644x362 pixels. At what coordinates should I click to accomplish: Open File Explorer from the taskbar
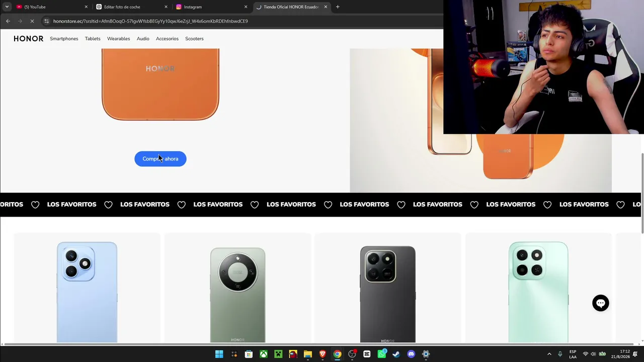308,354
